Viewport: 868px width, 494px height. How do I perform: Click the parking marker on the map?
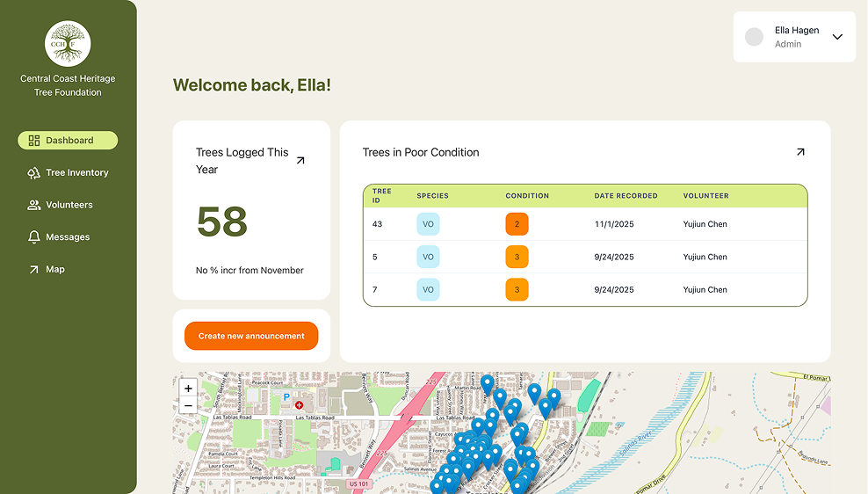(x=286, y=397)
